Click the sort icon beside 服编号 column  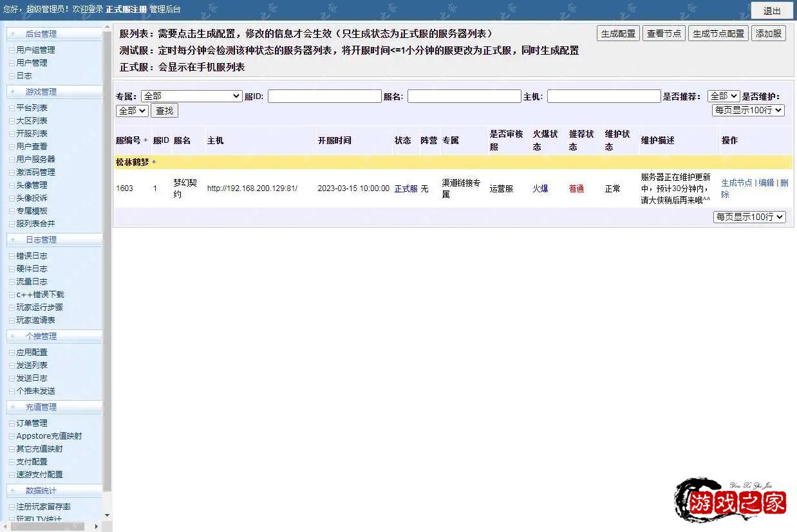pos(145,140)
